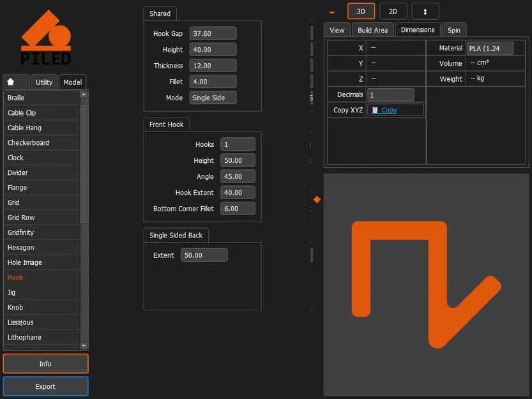Open the home tab icon
532x399 pixels.
[x=10, y=82]
